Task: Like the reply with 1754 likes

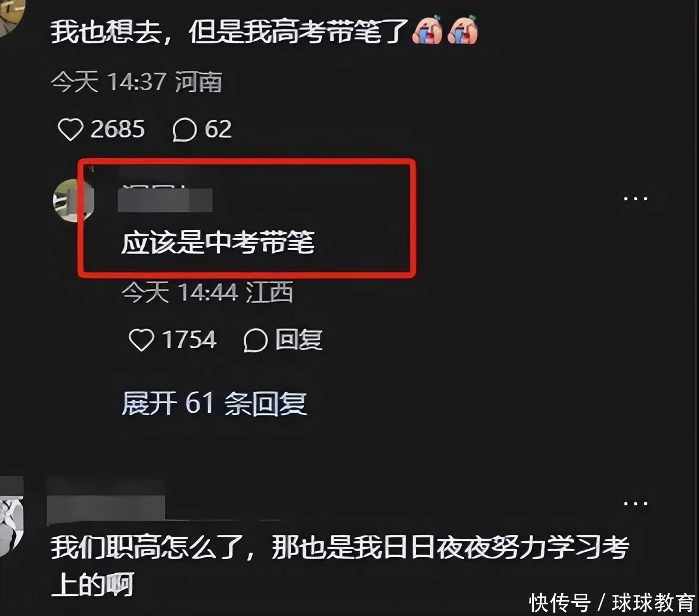Action: point(141,340)
